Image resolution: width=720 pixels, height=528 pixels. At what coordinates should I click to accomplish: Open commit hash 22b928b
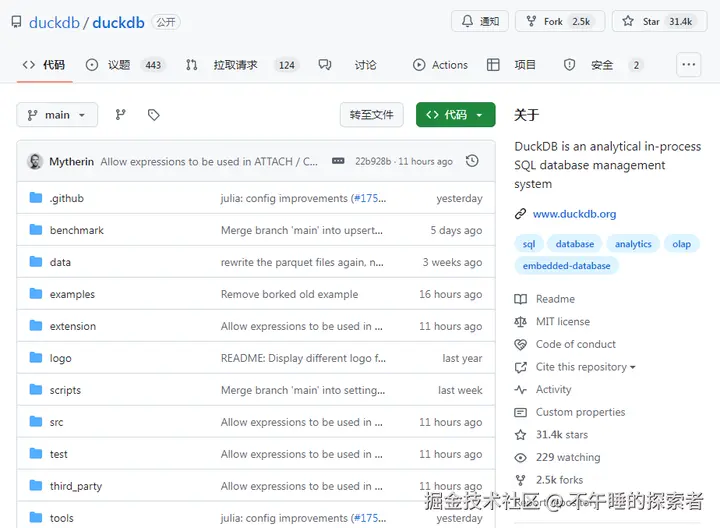point(373,162)
